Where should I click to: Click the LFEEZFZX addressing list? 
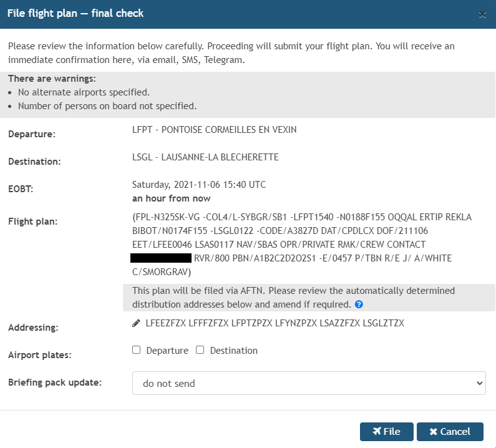275,323
